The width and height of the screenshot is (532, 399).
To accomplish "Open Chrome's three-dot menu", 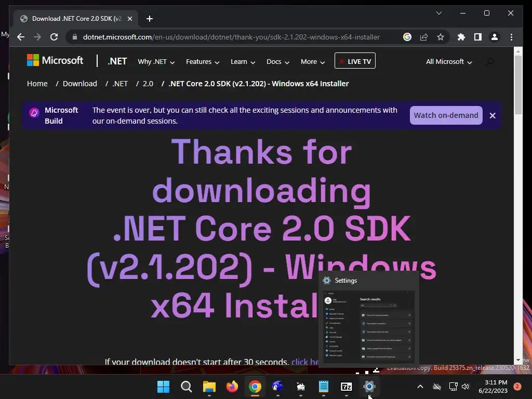I will pyautogui.click(x=511, y=37).
